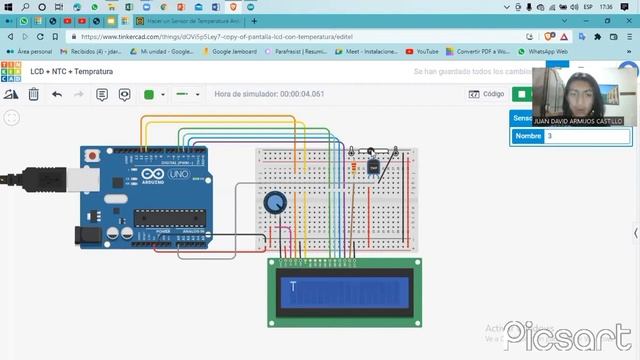
Task: Delete selection with the trash can icon
Action: (33, 94)
